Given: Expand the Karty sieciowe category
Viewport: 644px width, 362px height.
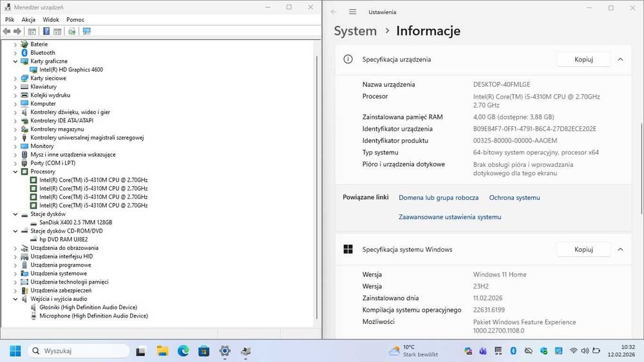Looking at the screenshot, I should pos(15,78).
